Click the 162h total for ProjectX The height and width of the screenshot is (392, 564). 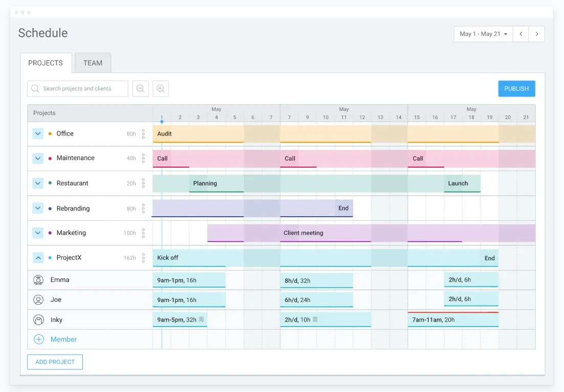click(130, 258)
